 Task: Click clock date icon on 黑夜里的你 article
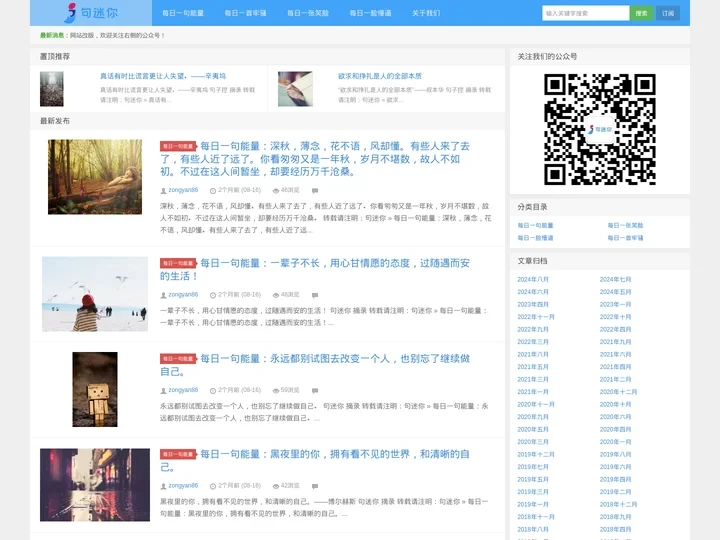click(x=213, y=486)
